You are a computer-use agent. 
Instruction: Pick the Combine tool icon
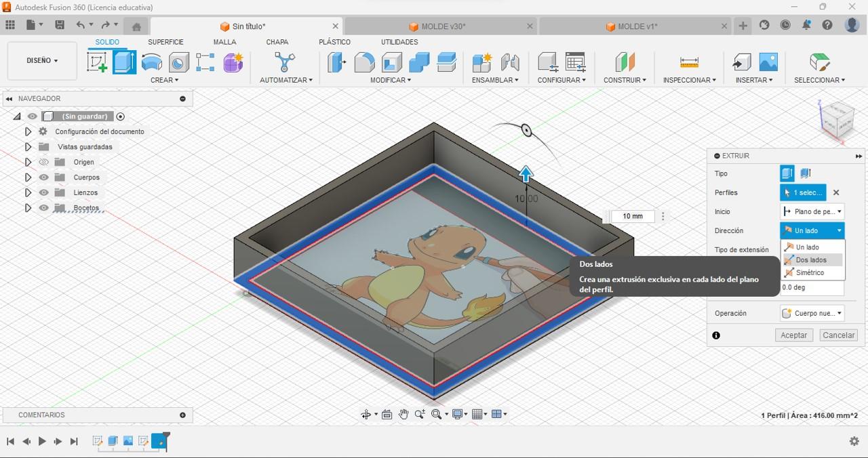[x=419, y=62]
